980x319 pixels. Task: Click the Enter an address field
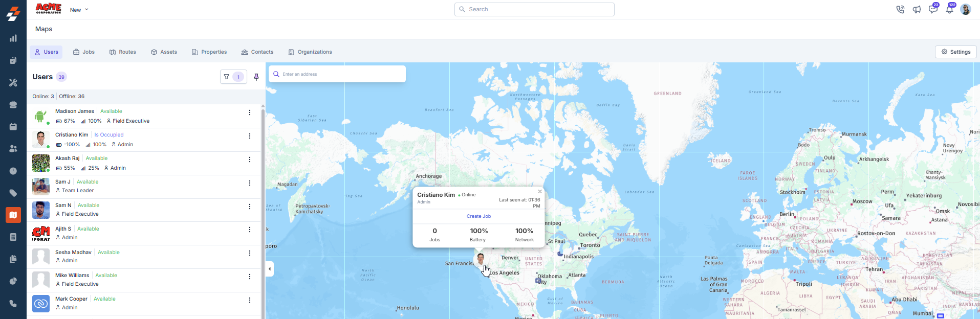pyautogui.click(x=337, y=74)
